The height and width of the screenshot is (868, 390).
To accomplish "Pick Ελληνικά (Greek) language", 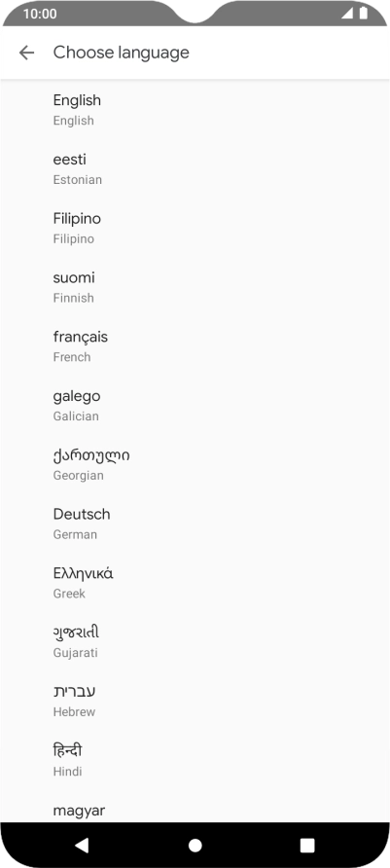I will coord(195,584).
